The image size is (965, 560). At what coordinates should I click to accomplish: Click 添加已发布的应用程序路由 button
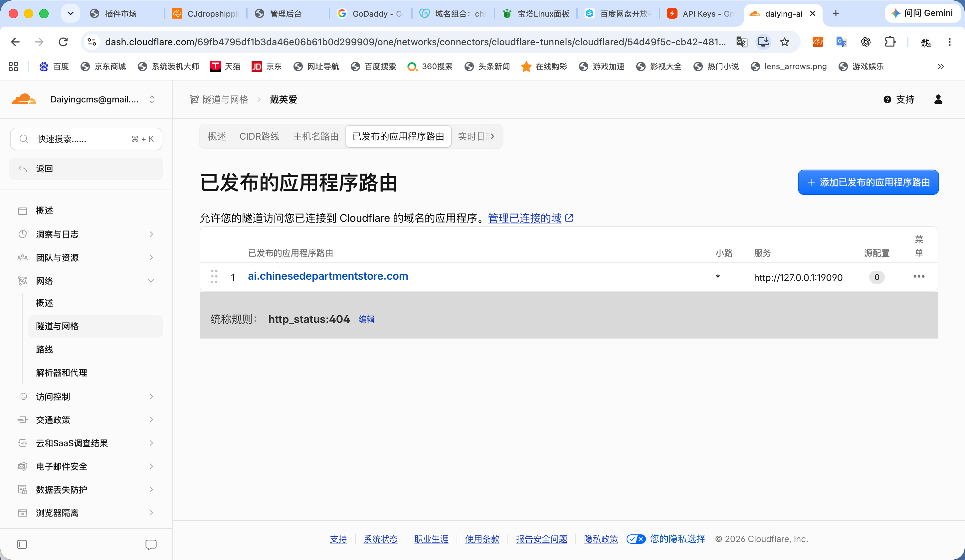tap(868, 182)
